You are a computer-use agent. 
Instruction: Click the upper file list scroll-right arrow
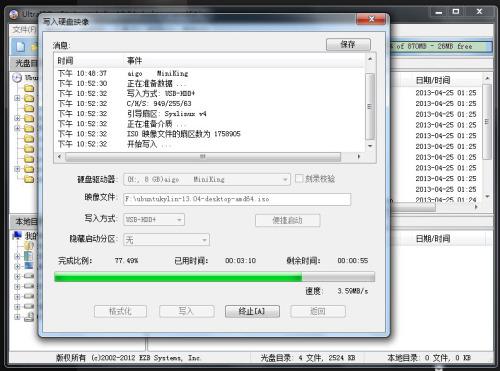pyautogui.click(x=476, y=207)
